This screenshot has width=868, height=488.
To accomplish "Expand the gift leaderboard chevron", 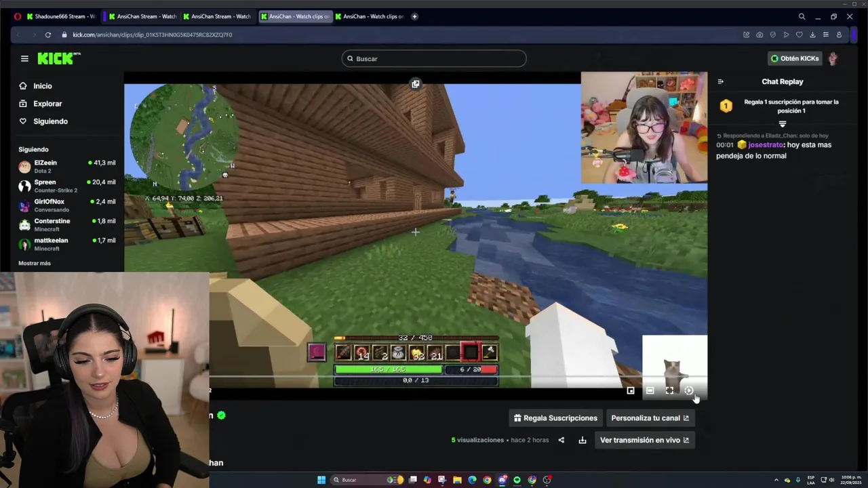I will [x=782, y=124].
